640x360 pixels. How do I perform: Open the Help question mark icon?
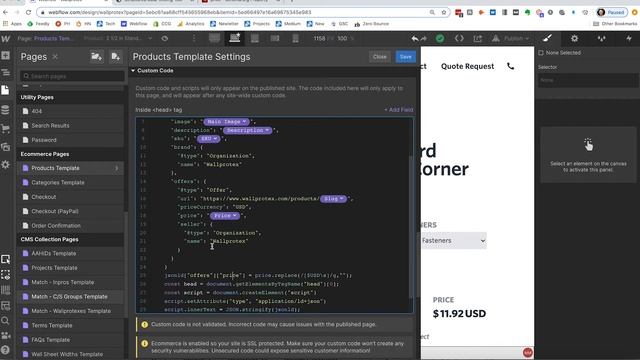6,350
